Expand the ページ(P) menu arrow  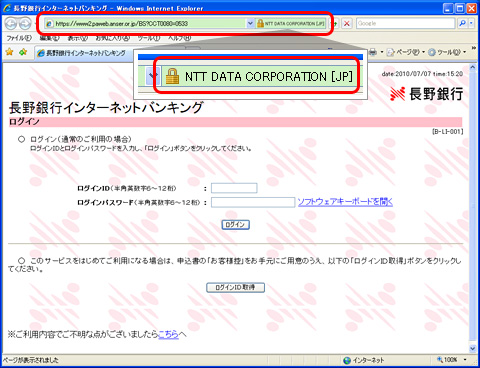(x=423, y=52)
